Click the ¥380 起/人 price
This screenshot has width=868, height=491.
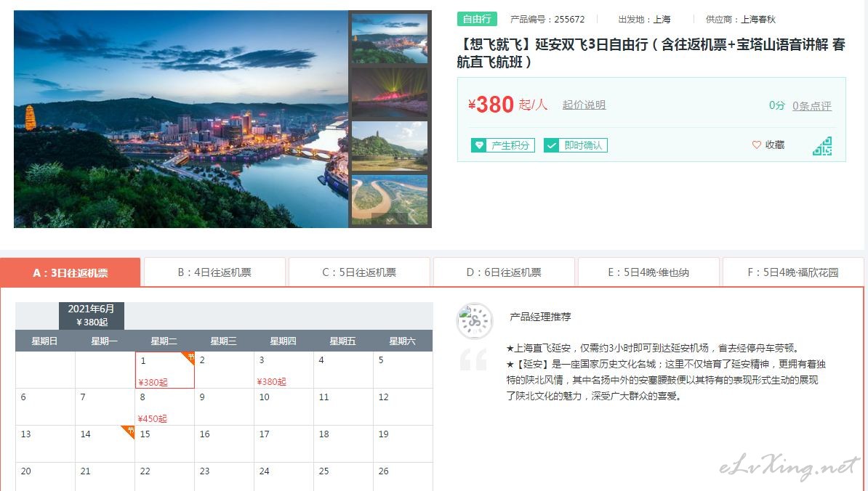point(507,105)
